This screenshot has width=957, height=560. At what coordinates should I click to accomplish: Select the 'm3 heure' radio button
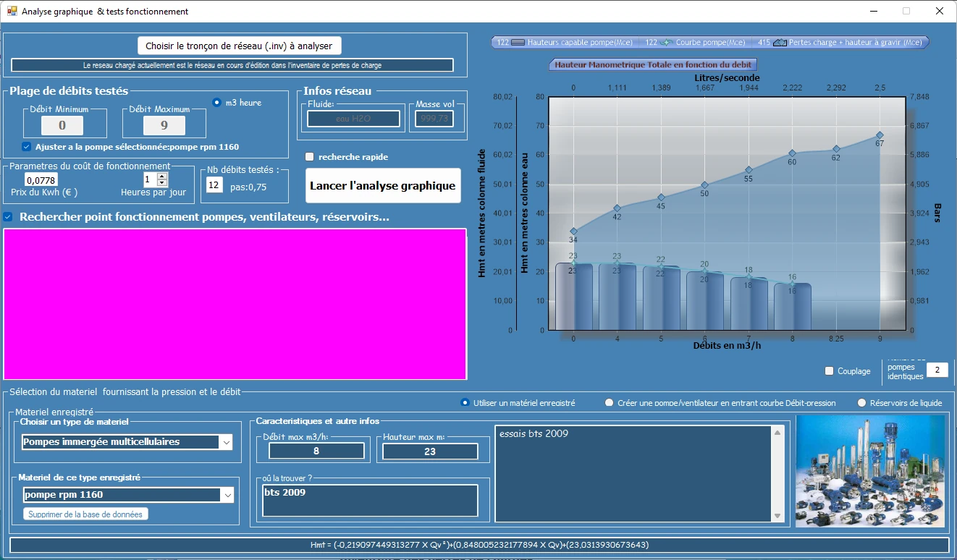pos(216,103)
